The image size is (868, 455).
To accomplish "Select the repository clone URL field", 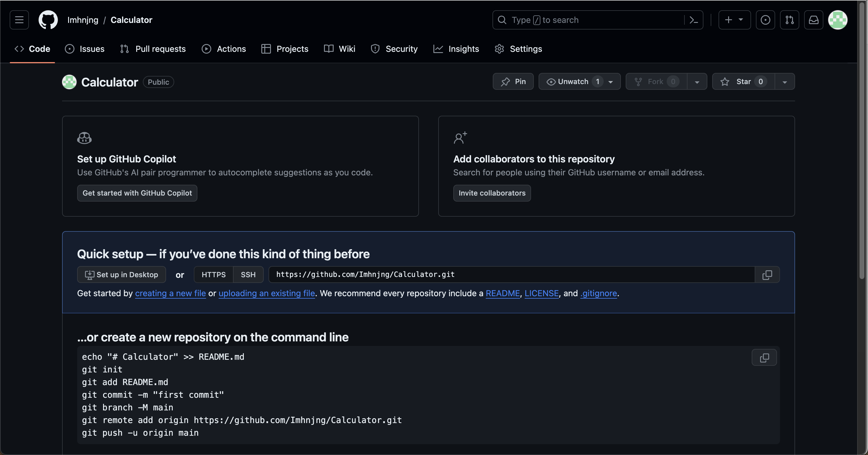I will tap(511, 275).
